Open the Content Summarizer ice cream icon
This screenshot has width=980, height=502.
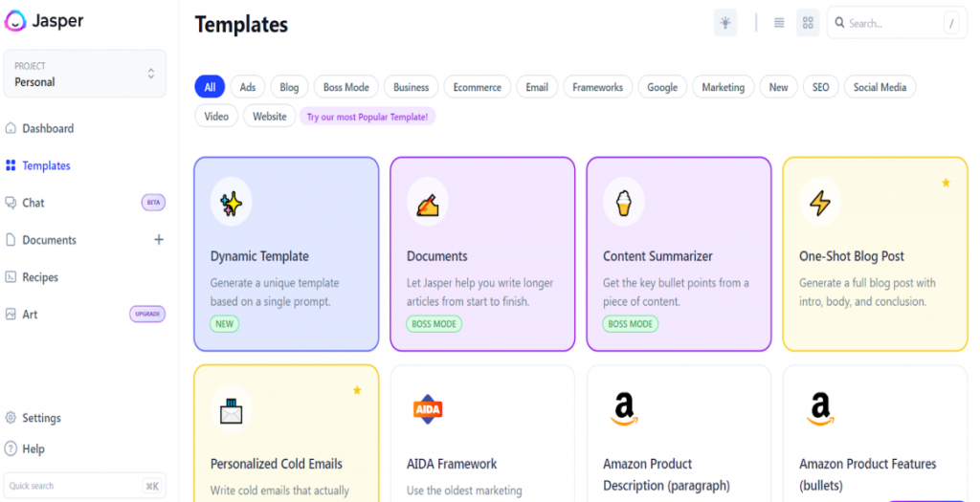tap(623, 202)
